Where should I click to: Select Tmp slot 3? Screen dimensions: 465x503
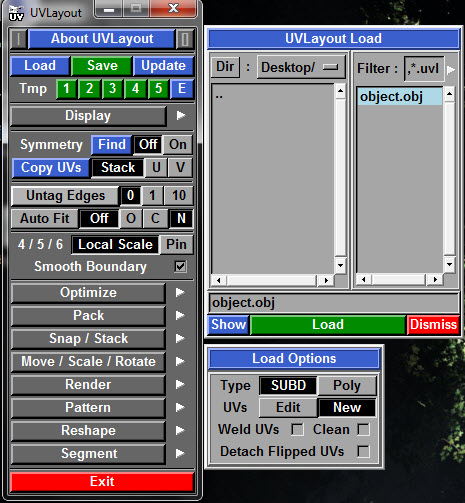(112, 89)
